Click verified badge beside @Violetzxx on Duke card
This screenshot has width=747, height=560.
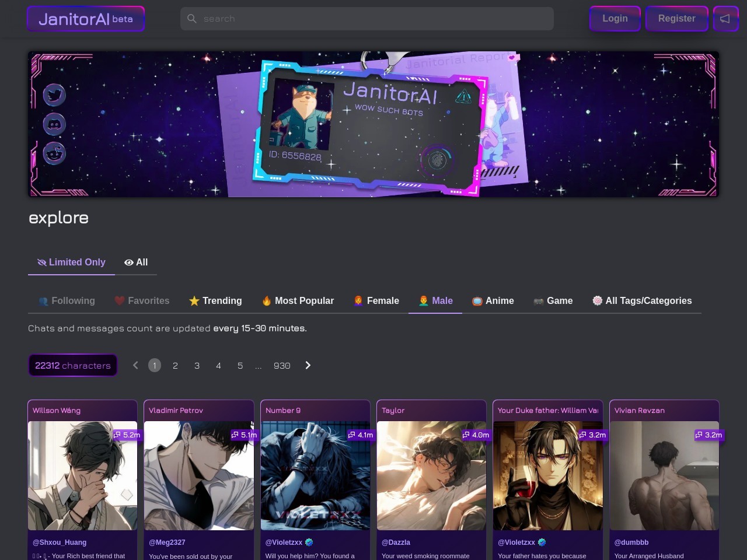pyautogui.click(x=542, y=542)
